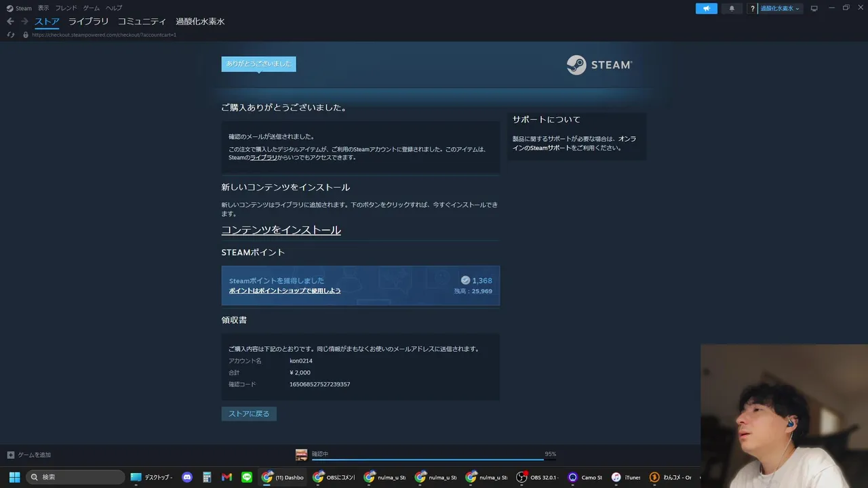Image resolution: width=868 pixels, height=488 pixels.
Task: Switch to the ライブラリ tab
Action: coord(88,22)
